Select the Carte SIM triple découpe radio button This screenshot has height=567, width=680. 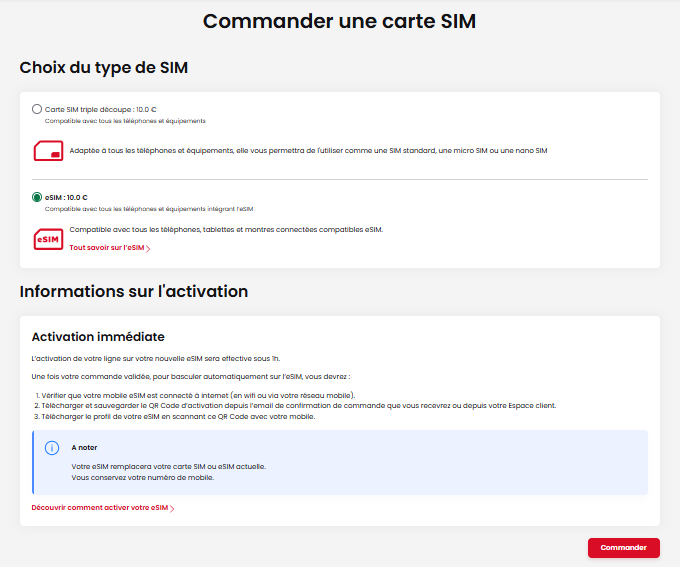[x=37, y=109]
